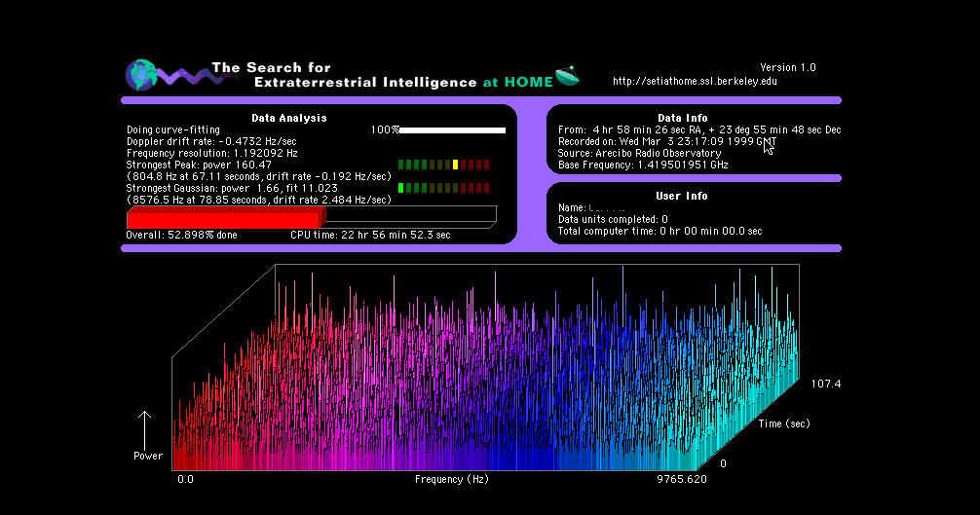Click the "Version 1.0" label
980x515 pixels.
point(787,67)
